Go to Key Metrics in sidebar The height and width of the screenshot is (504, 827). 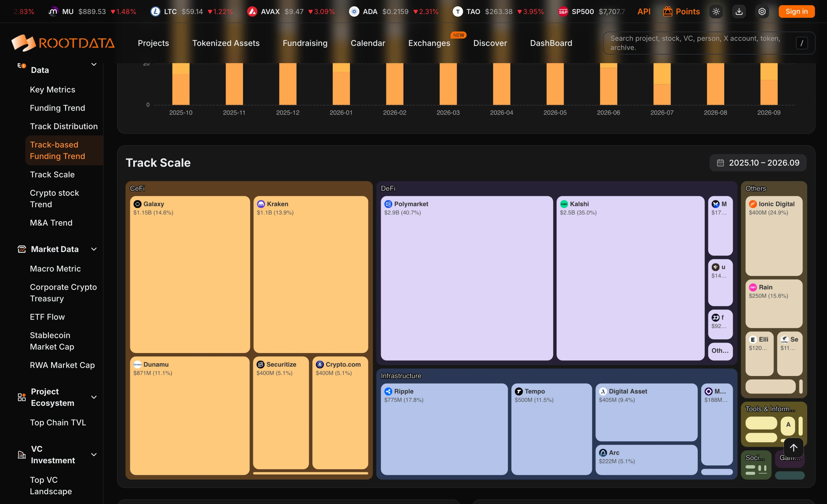coord(52,90)
